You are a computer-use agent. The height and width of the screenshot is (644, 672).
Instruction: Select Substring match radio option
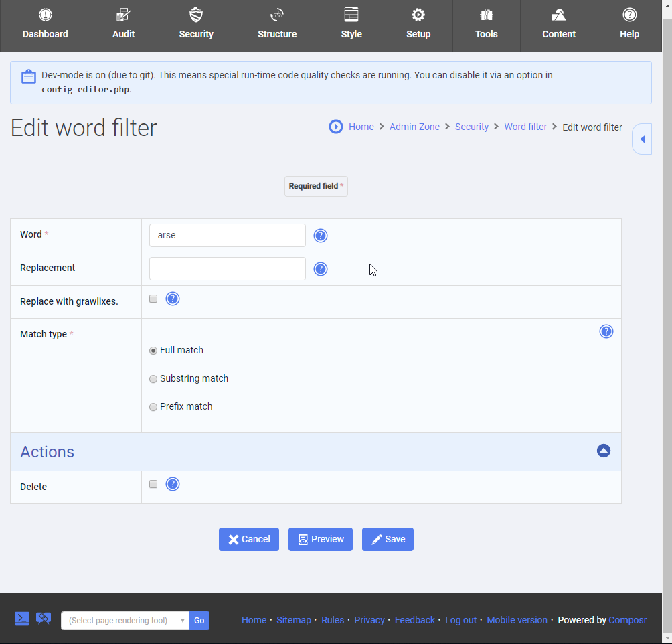click(153, 379)
